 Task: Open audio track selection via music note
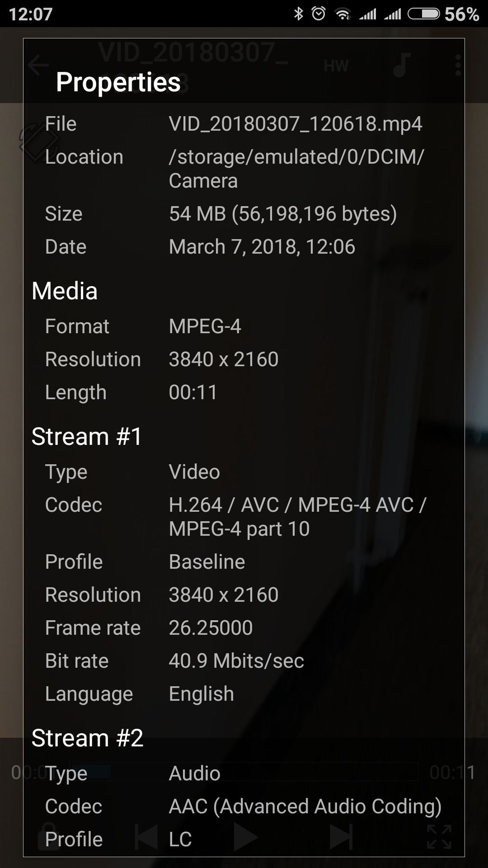pos(401,66)
